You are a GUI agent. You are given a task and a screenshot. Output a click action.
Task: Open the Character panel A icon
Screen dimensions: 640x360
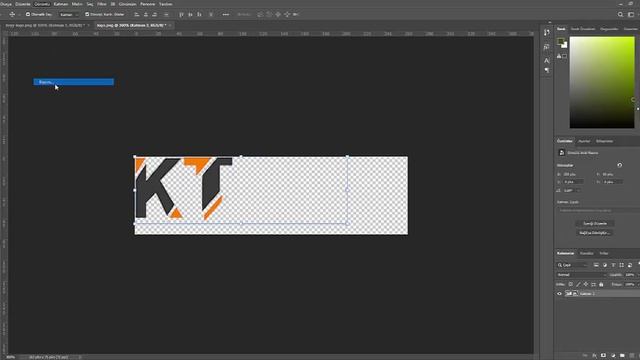pyautogui.click(x=547, y=60)
